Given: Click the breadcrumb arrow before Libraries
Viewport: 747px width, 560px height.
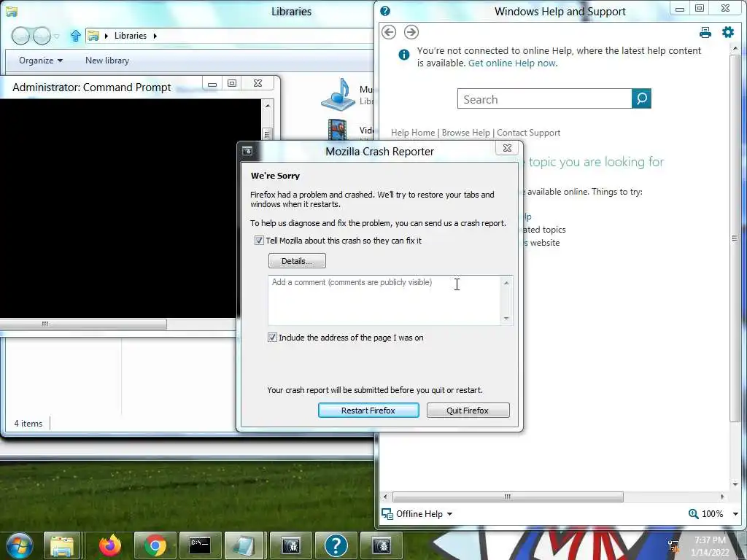Looking at the screenshot, I should tap(107, 36).
